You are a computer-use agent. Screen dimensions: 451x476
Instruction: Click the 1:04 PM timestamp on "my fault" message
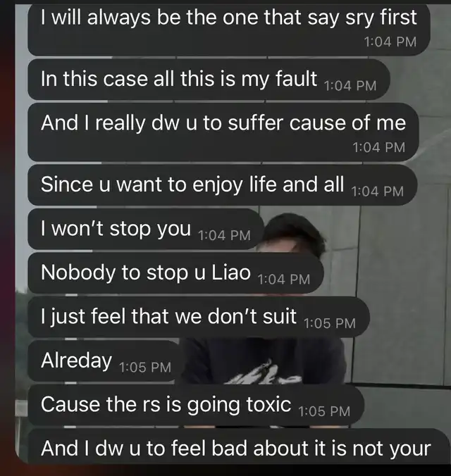[x=350, y=86]
